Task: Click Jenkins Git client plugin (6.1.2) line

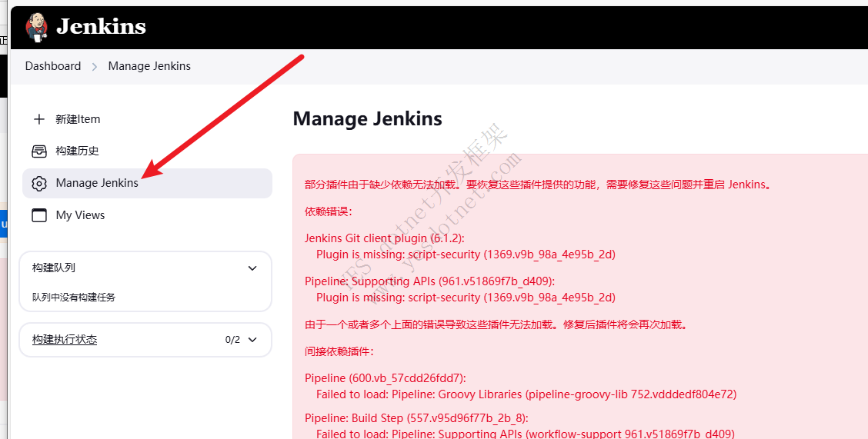Action: pos(385,238)
